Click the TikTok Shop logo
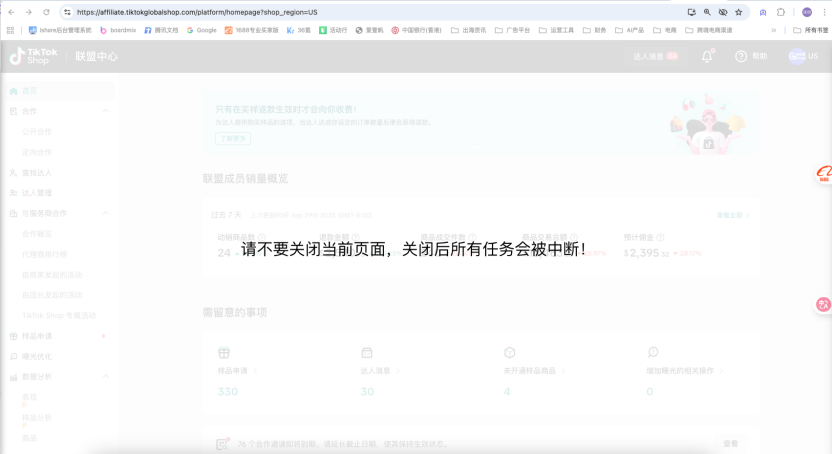The height and width of the screenshot is (454, 832). 32,56
